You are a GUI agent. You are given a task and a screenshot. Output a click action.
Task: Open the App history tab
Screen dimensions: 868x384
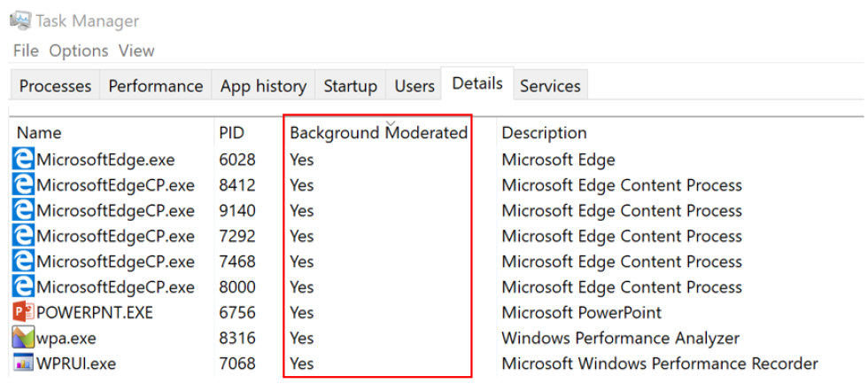263,86
